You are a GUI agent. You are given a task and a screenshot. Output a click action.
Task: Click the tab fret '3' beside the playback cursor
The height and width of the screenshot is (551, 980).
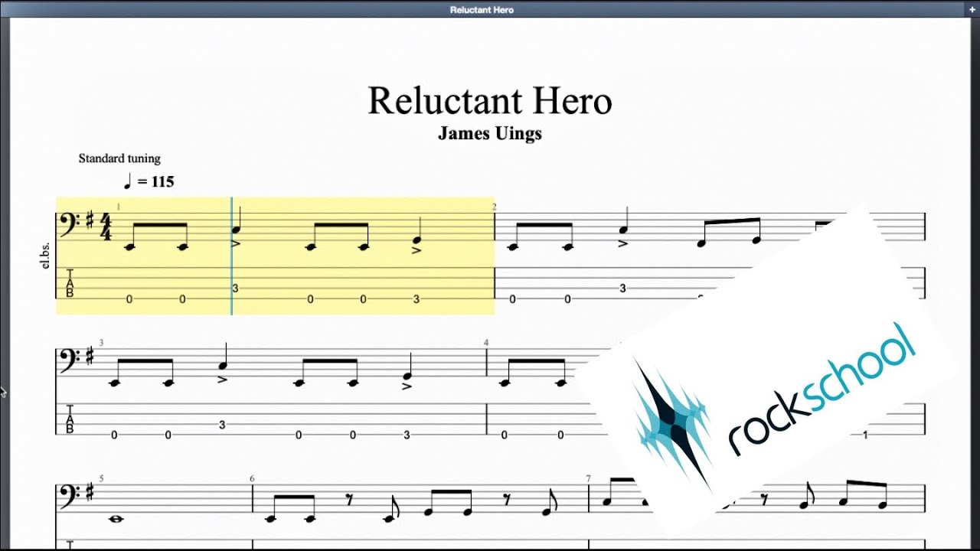point(236,289)
